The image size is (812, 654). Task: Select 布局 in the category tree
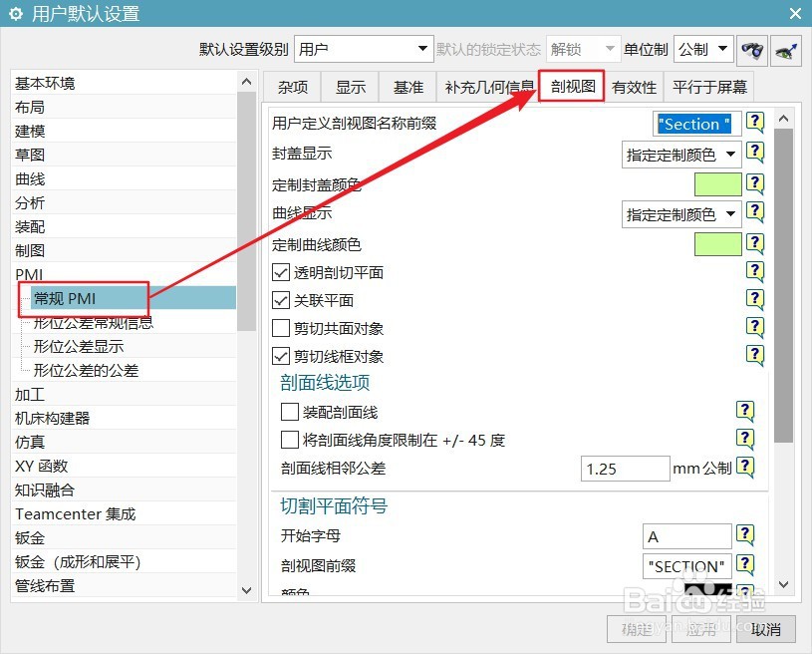[125, 107]
